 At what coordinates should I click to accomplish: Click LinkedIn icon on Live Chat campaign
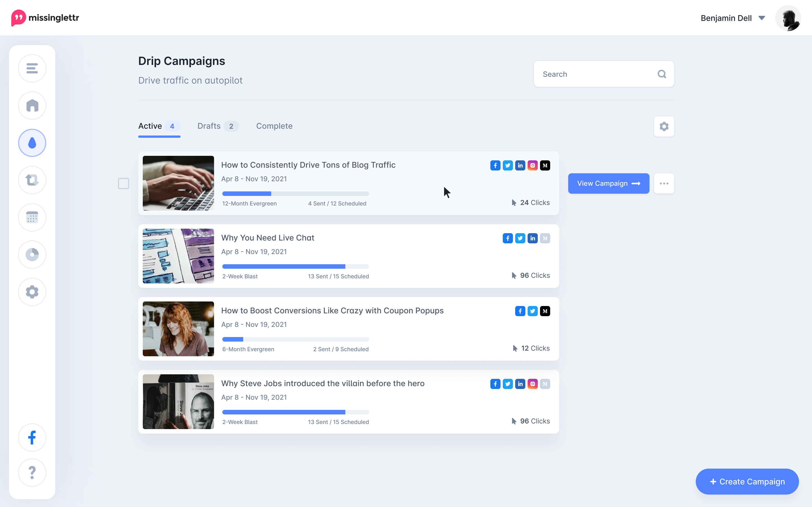pos(532,238)
